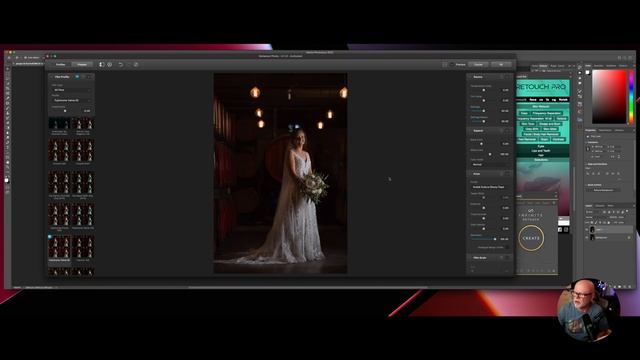This screenshot has height=360, width=640.
Task: Click the undo arrow in the plugin toolbar
Action: coord(120,64)
